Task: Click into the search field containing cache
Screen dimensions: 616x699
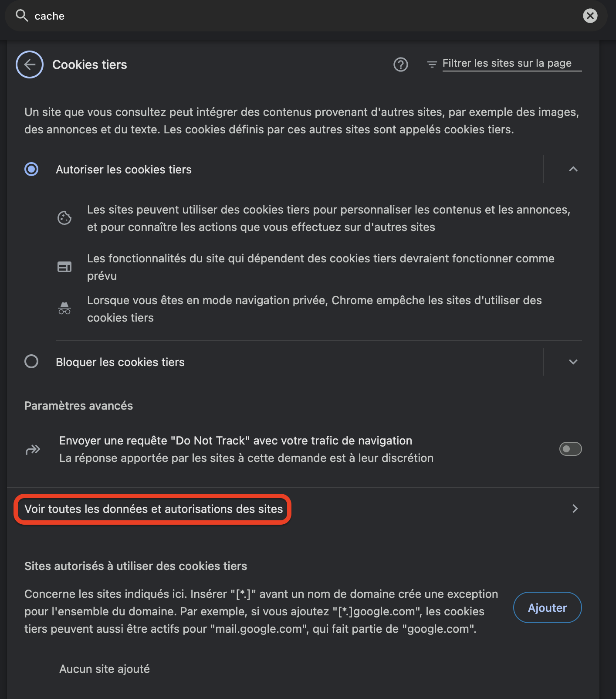Action: pos(305,16)
